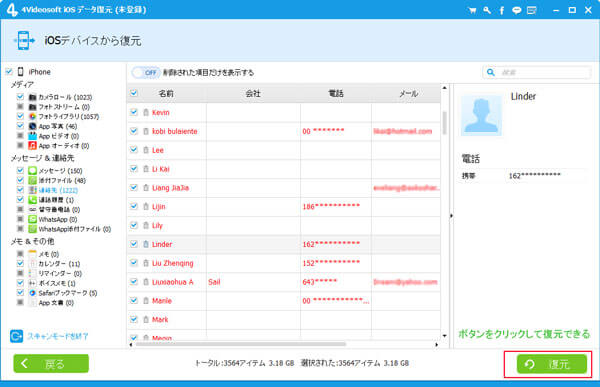Select the App 写真 (46) icon
600x387 pixels.
33,126
